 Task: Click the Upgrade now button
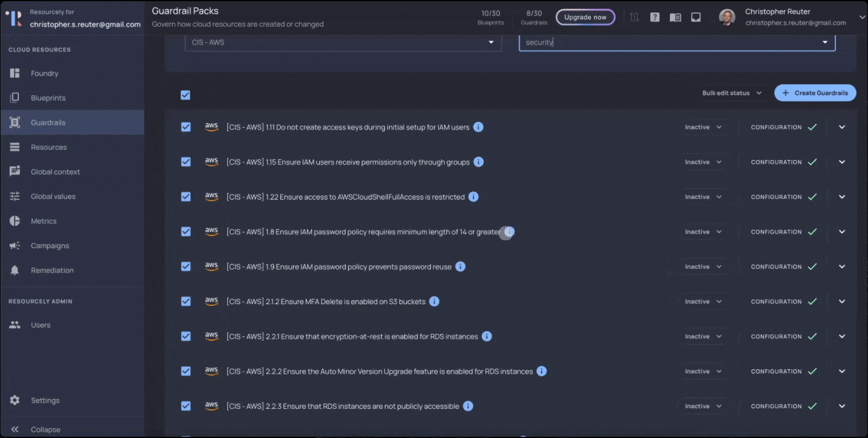585,17
